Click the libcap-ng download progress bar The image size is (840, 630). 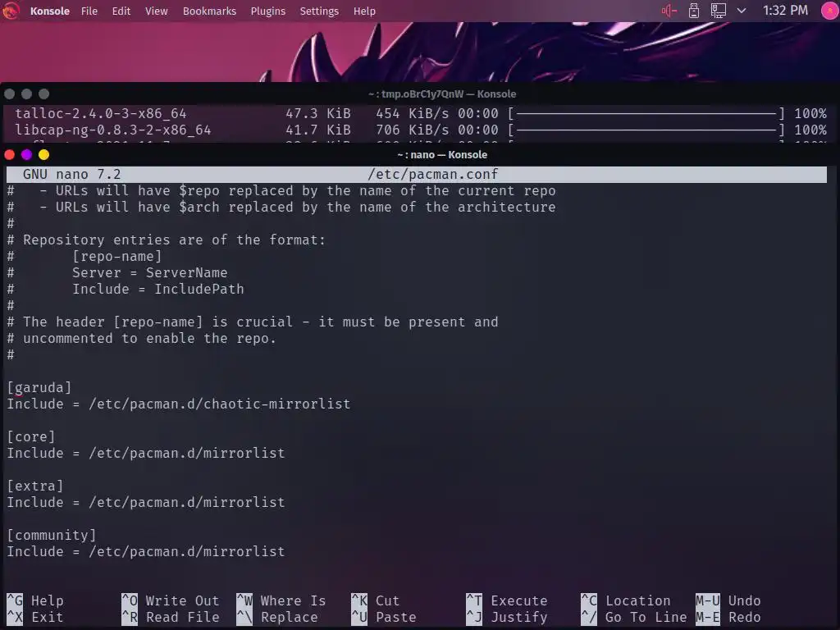coord(646,130)
